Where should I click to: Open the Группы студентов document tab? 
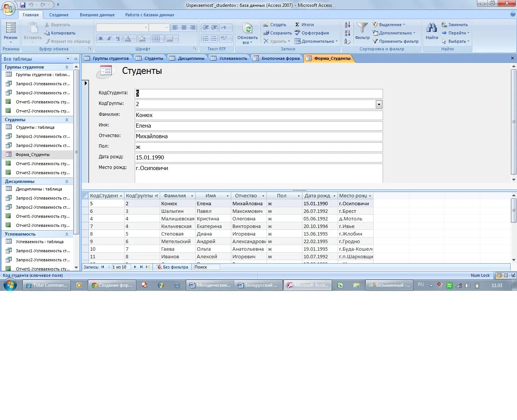coord(107,58)
